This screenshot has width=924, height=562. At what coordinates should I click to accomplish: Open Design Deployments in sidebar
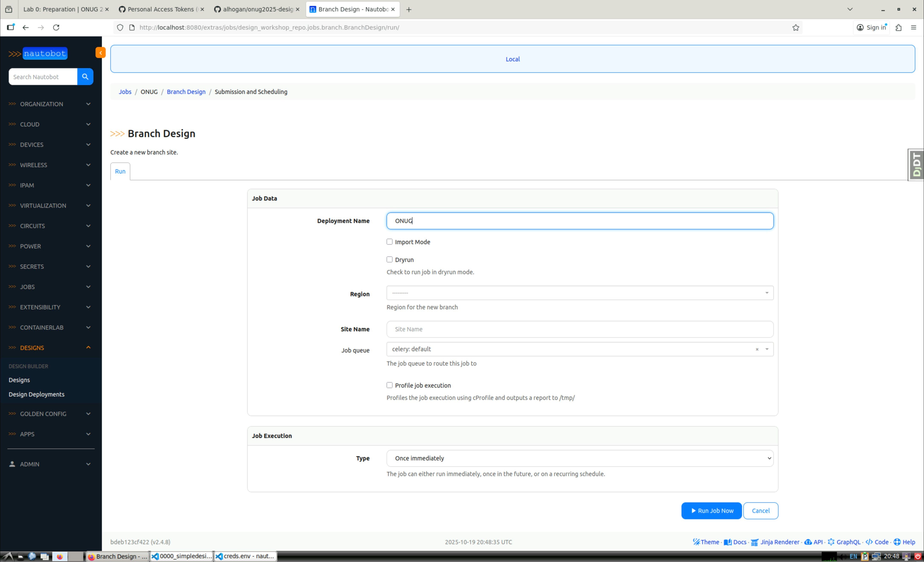[36, 394]
